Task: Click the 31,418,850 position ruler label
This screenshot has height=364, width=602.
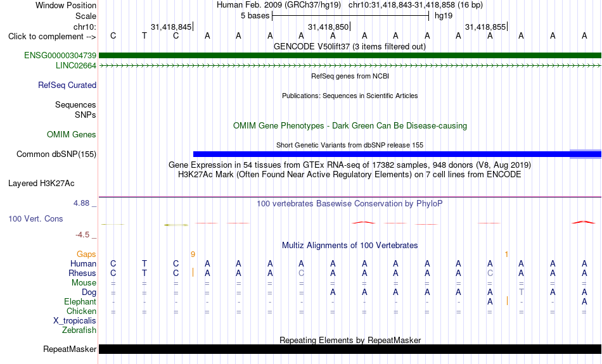Action: tap(328, 27)
